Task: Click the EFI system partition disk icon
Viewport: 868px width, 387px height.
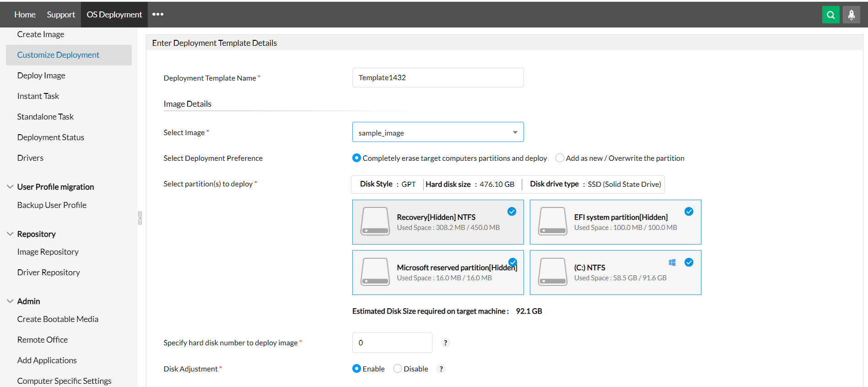Action: (553, 221)
